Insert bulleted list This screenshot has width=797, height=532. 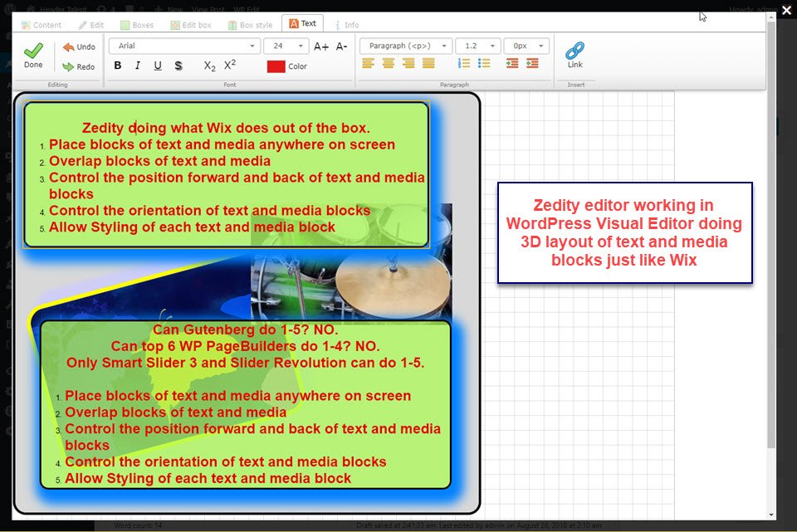[x=484, y=64]
